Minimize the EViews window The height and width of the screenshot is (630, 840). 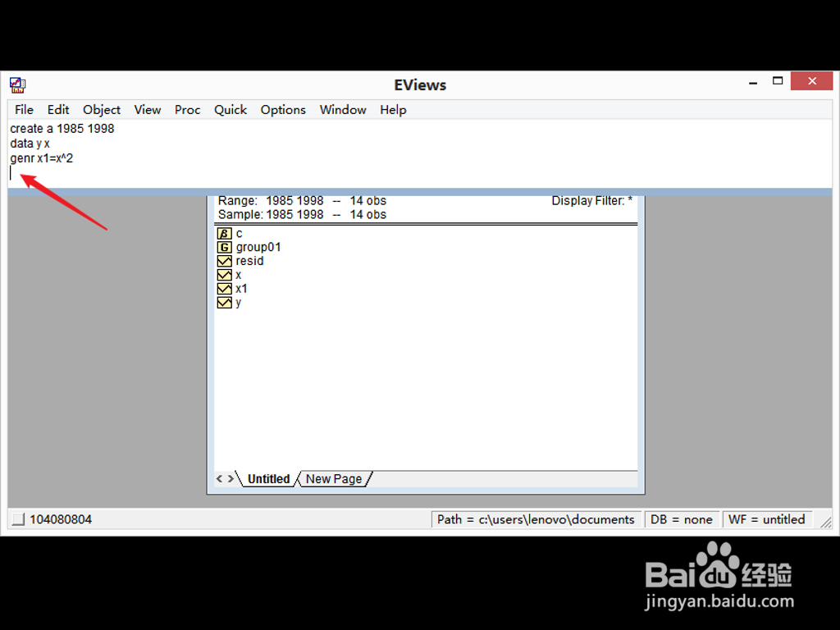pos(753,82)
